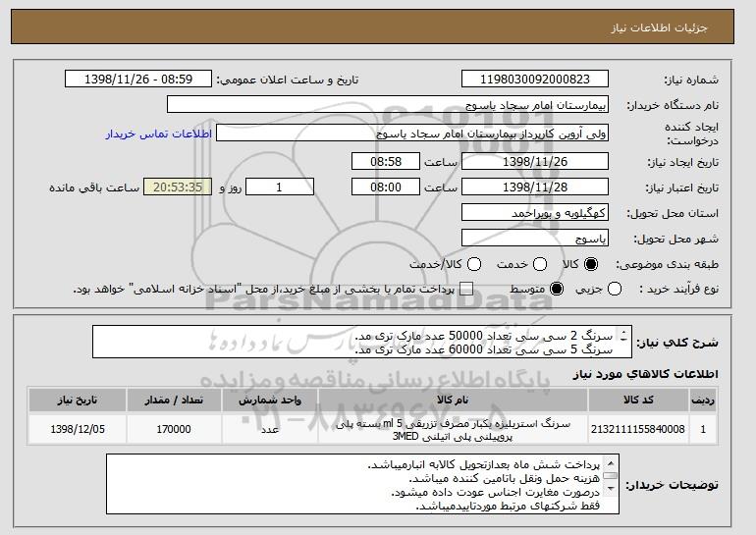Screen dimensions: 756x535
Task: Click product code 213211155840008 cell
Action: (638, 429)
